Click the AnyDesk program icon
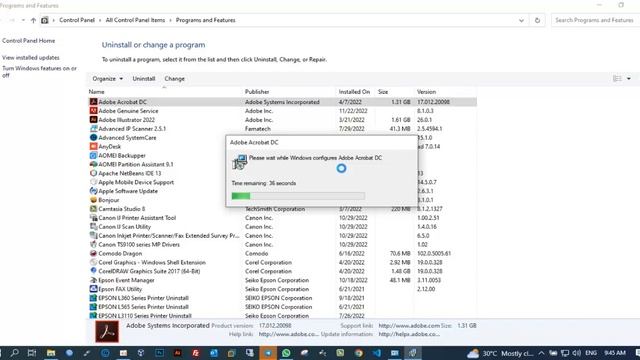The image size is (640, 360). [93, 146]
